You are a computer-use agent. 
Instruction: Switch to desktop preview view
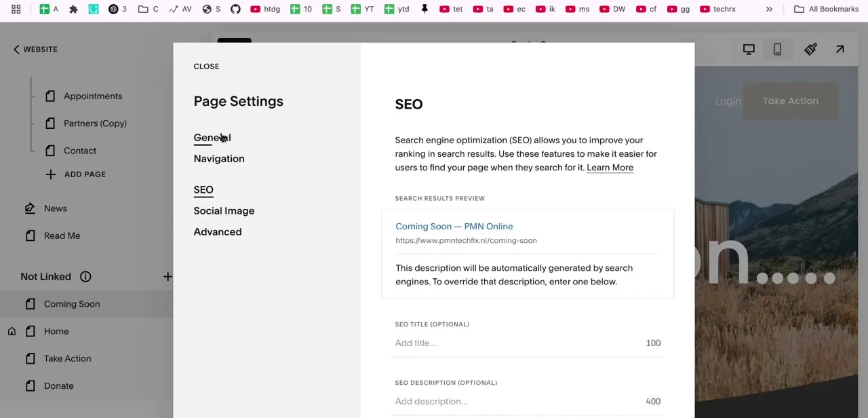coord(749,49)
